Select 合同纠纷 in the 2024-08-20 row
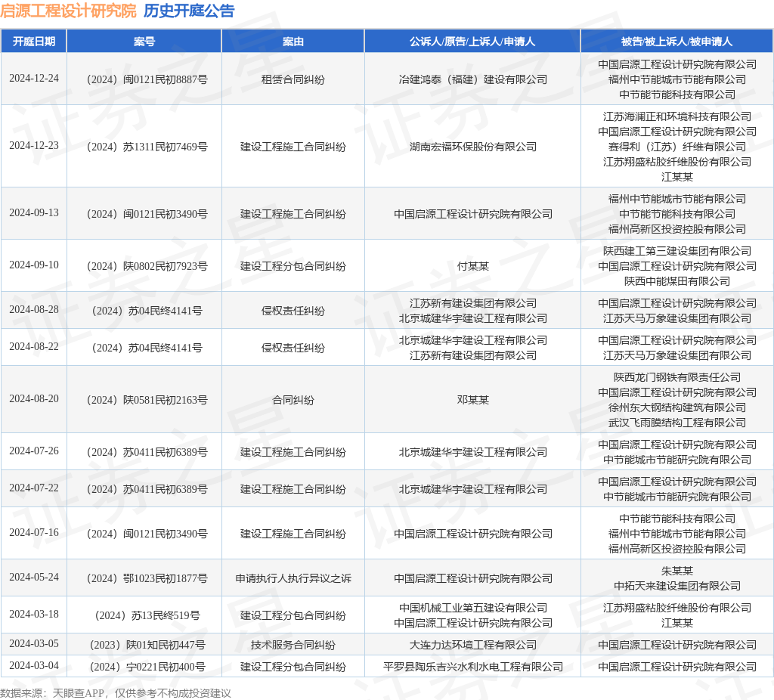Image resolution: width=774 pixels, height=700 pixels. point(293,400)
